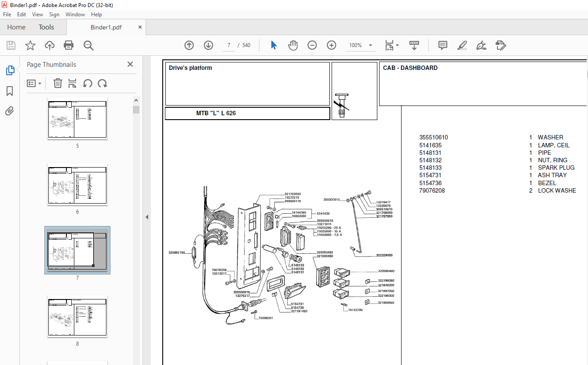Go to the next page

208,45
